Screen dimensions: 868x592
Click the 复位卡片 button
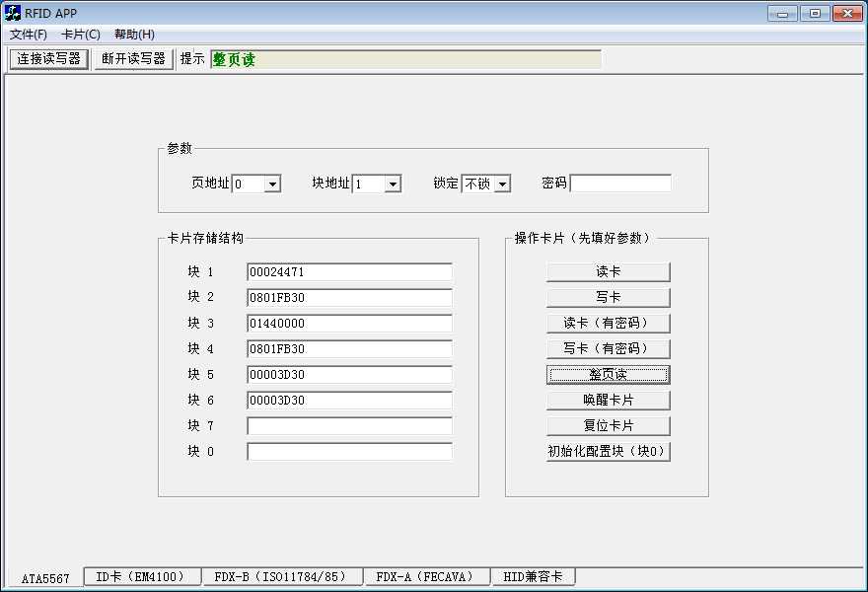(609, 426)
